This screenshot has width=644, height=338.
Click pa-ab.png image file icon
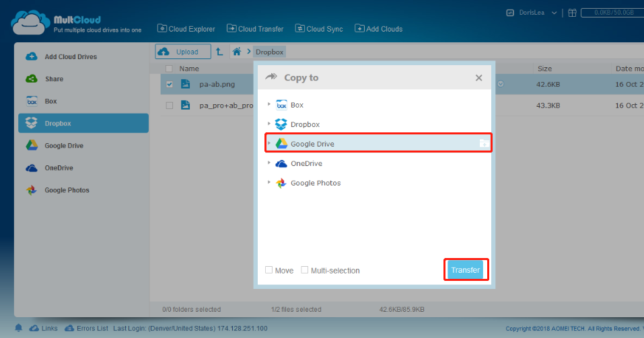(186, 84)
